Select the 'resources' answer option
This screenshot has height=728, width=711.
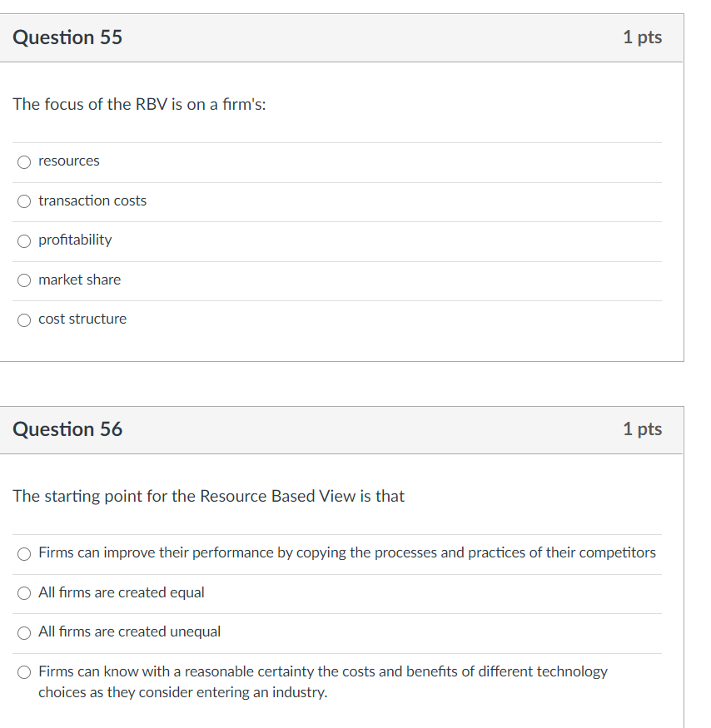pyautogui.click(x=24, y=161)
